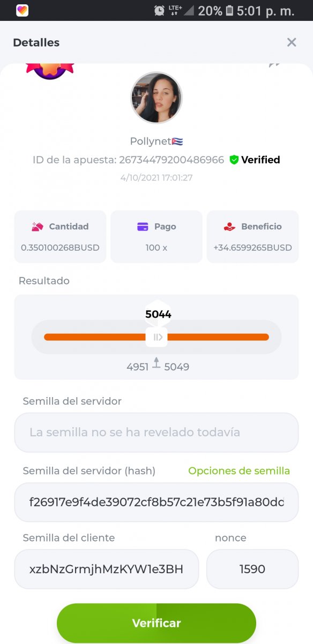Tap the alarm clock status icon

point(159,10)
